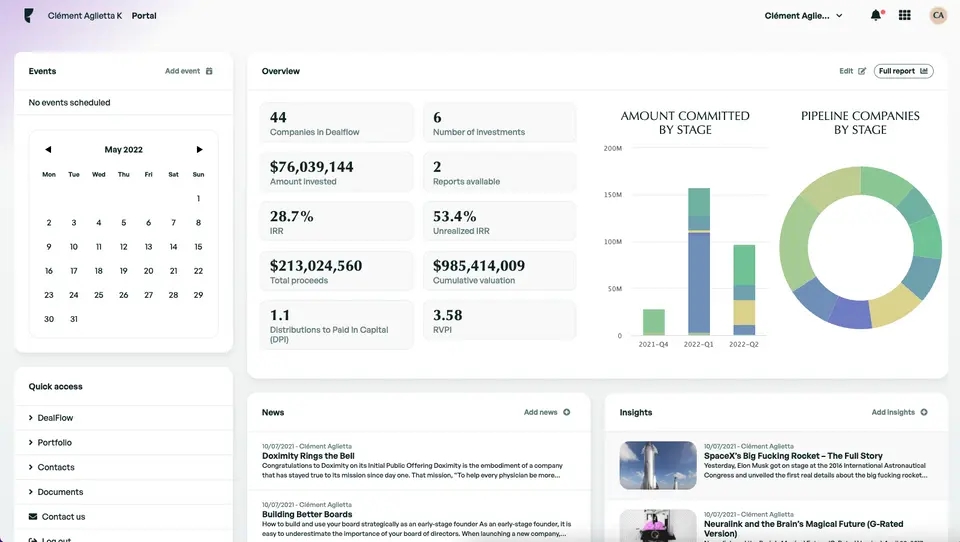
Task: Open the Contacts quick access item
Action: click(123, 467)
